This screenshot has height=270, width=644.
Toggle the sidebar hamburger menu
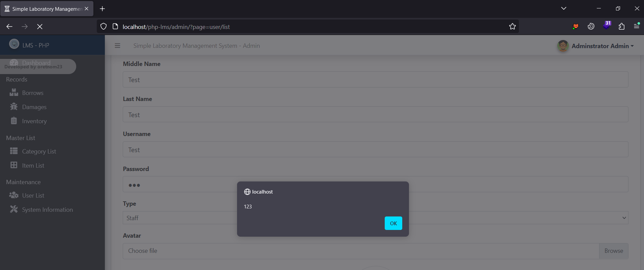click(x=117, y=45)
